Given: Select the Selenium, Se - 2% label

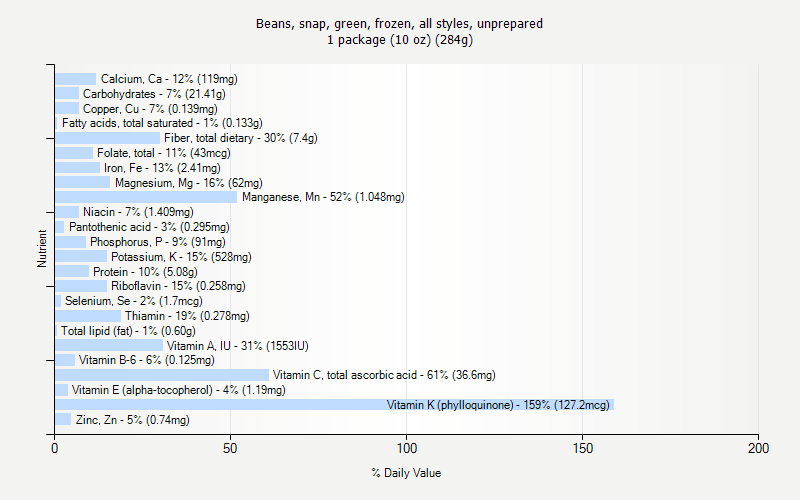Looking at the screenshot, I should pos(134,301).
